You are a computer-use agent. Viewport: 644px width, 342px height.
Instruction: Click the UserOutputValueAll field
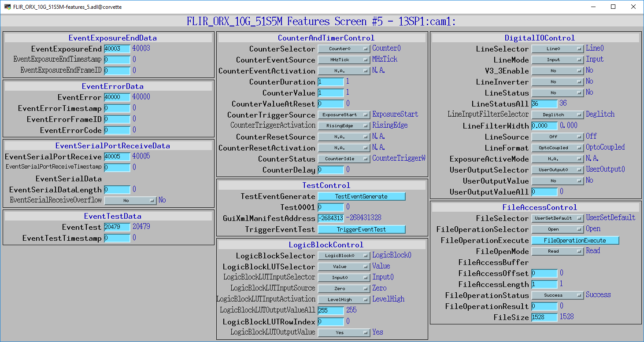click(x=544, y=192)
